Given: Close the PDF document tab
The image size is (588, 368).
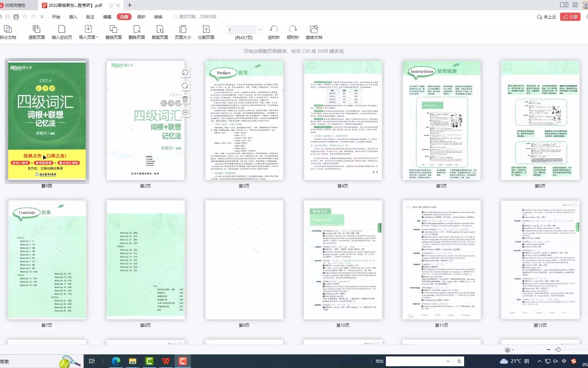Looking at the screenshot, I should point(118,5).
